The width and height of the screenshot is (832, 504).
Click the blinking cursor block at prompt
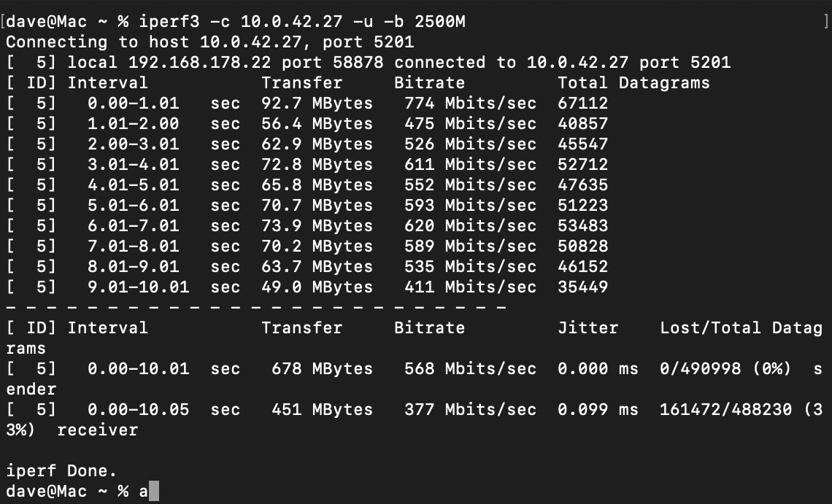pos(153,492)
